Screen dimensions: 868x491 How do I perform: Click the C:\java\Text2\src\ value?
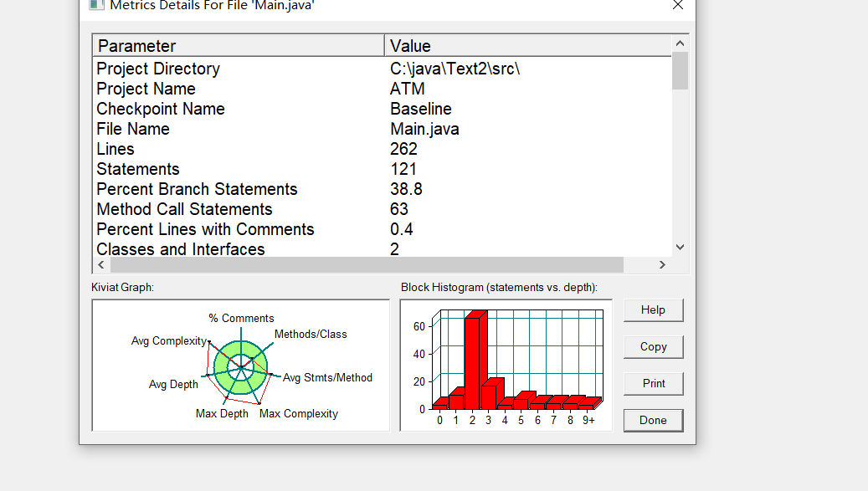tap(455, 69)
